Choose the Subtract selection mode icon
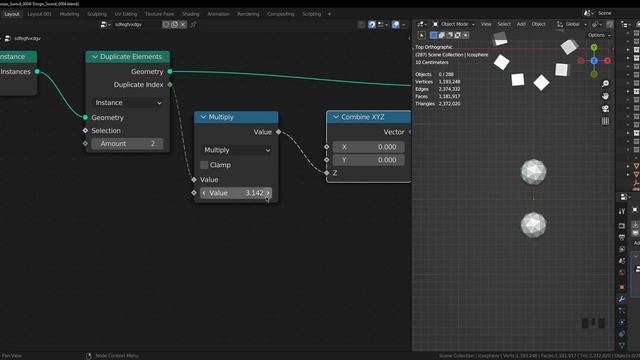The height and width of the screenshot is (360, 640). [x=450, y=36]
